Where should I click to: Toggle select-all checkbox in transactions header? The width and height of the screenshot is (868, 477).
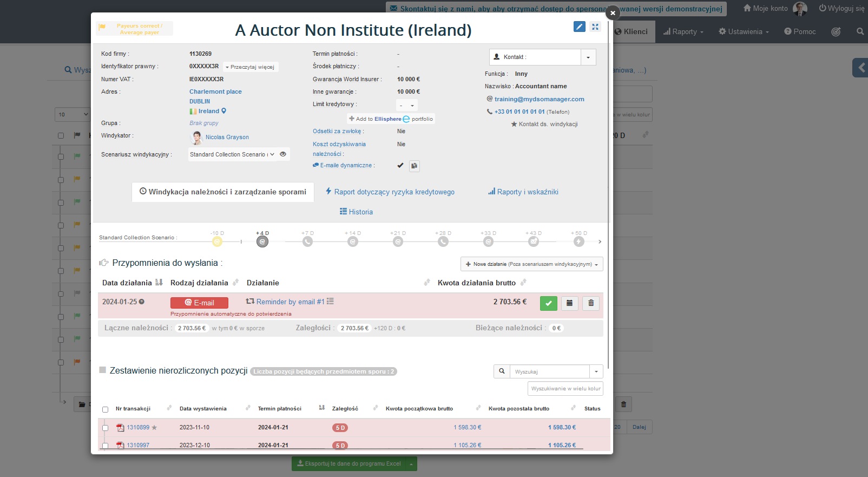105,409
